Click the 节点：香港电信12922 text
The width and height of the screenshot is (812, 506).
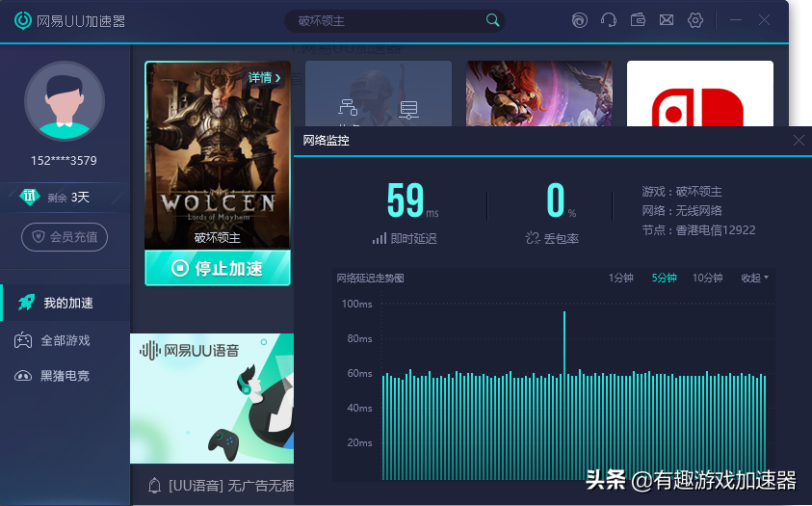click(x=698, y=230)
